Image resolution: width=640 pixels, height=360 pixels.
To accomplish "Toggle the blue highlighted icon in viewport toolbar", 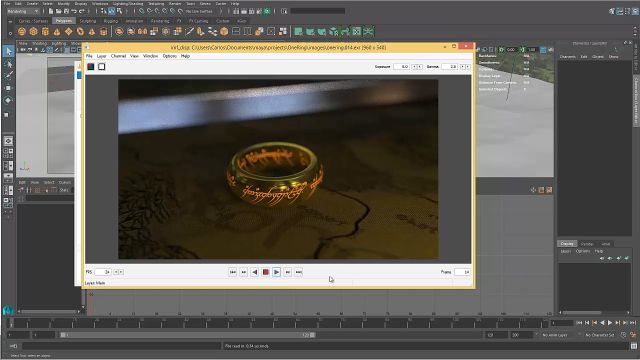I will click(x=543, y=50).
